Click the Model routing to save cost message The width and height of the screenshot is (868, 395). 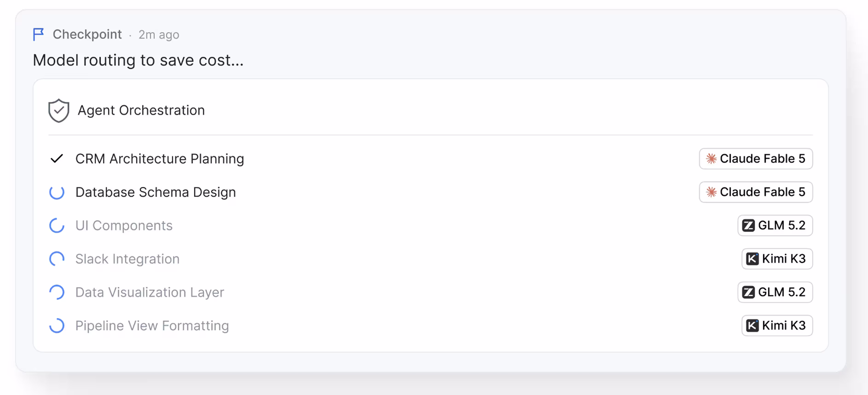pos(138,60)
